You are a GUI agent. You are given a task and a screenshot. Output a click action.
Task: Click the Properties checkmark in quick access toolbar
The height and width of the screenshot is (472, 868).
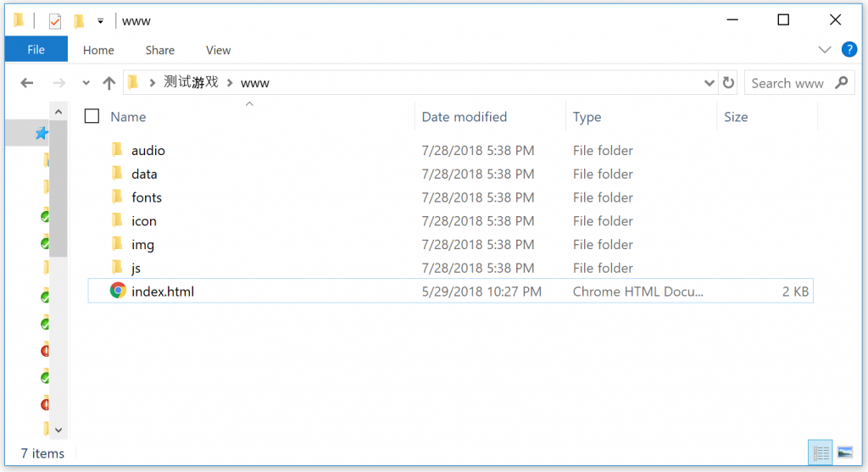[x=55, y=21]
